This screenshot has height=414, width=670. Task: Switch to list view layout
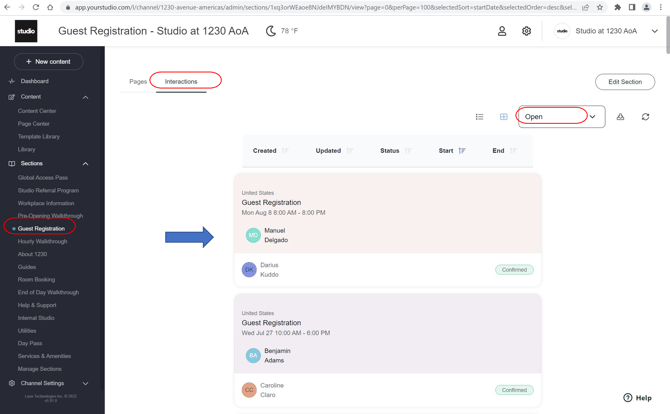pyautogui.click(x=479, y=117)
